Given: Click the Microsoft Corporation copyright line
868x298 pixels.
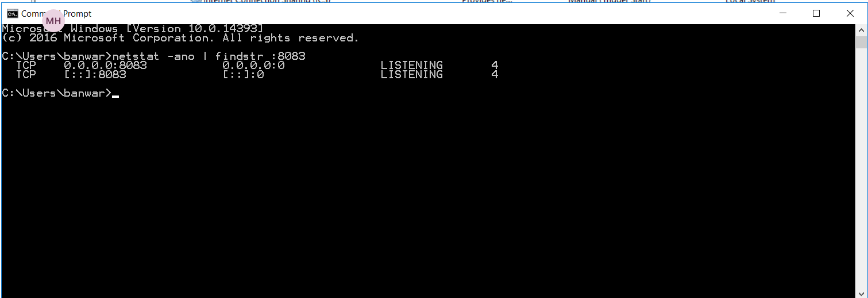Looking at the screenshot, I should tap(180, 38).
